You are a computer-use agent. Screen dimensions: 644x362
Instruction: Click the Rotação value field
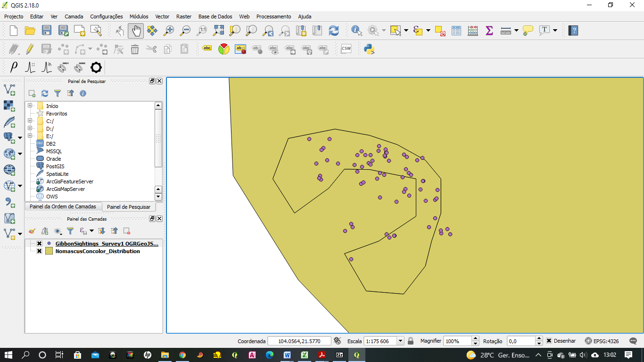[521, 341]
